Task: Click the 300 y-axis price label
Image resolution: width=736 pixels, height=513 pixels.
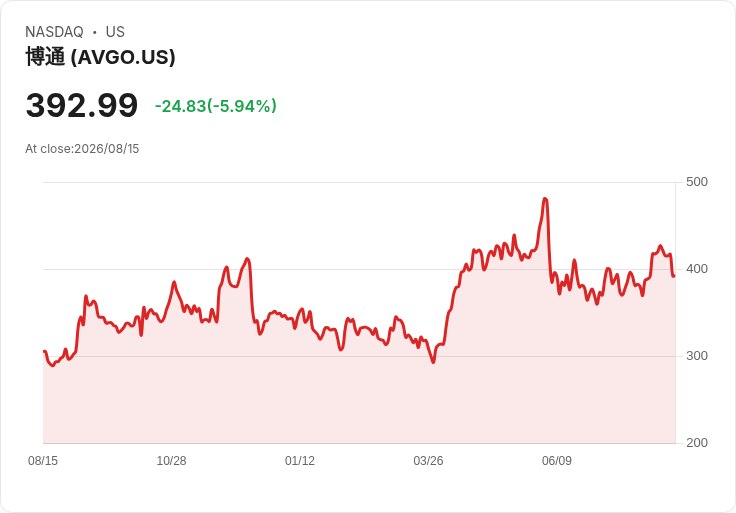Action: coord(697,356)
